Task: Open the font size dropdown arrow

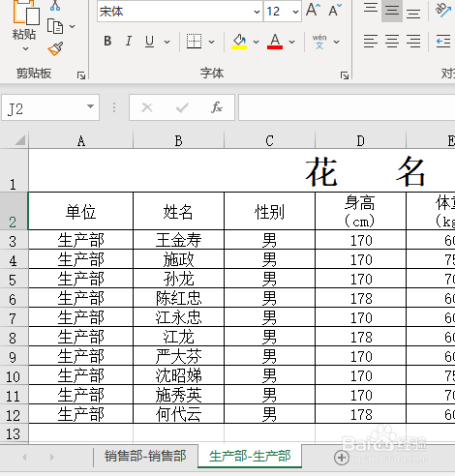Action: click(295, 12)
